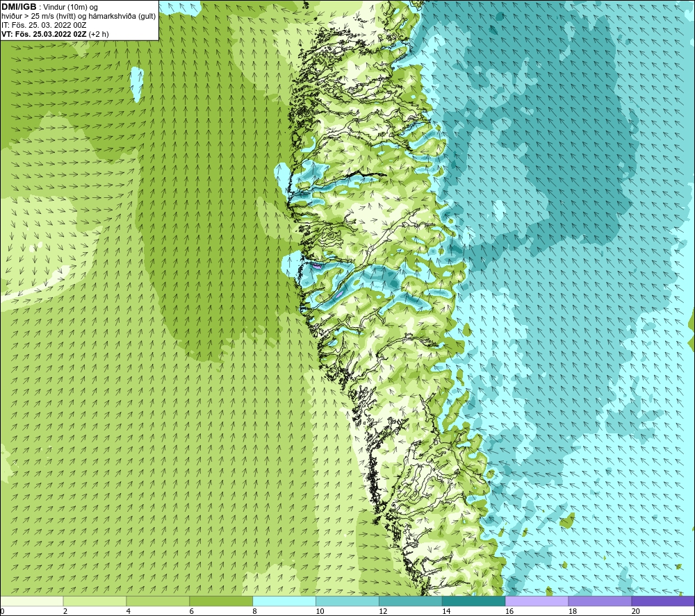The height and width of the screenshot is (616, 695).
Task: Click the scale label '10'
Action: 320,611
